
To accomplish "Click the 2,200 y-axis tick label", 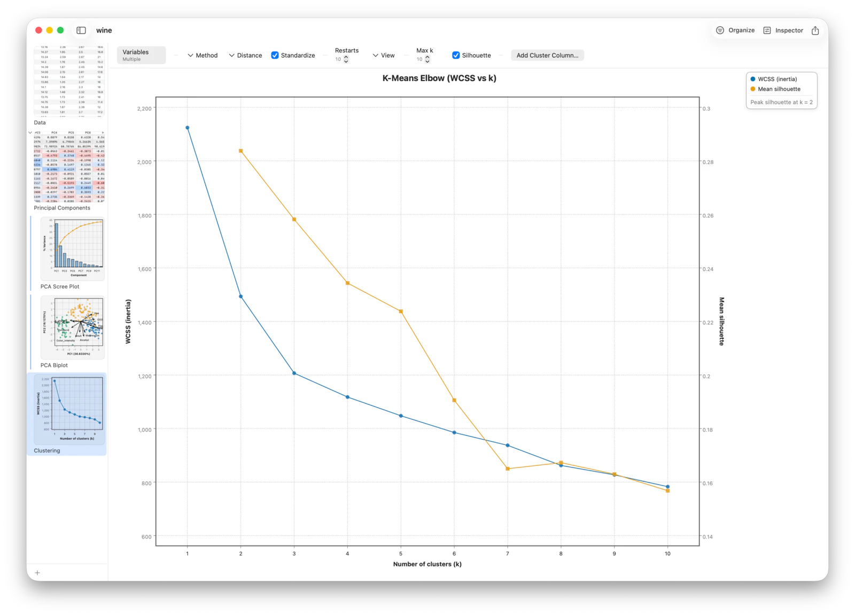I will click(x=144, y=108).
